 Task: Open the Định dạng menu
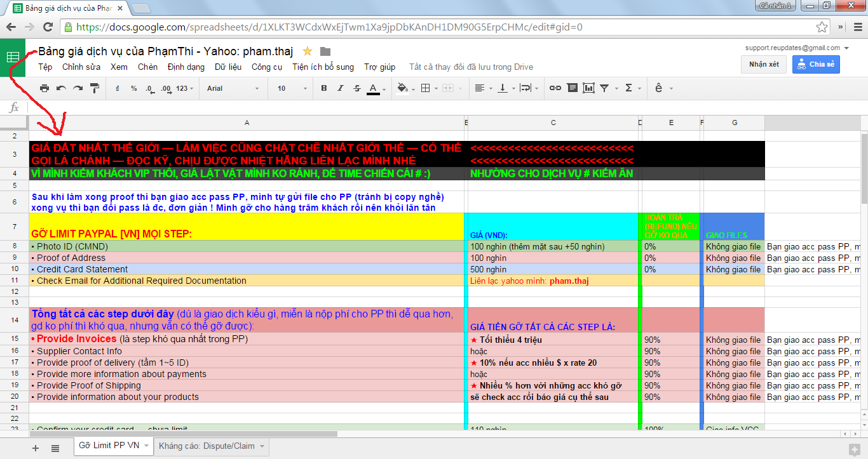(x=186, y=67)
